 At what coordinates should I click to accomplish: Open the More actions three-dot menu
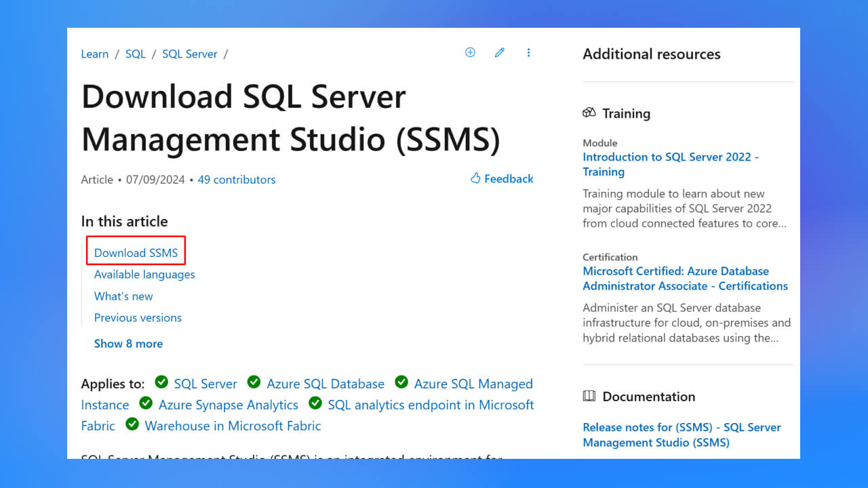point(528,52)
